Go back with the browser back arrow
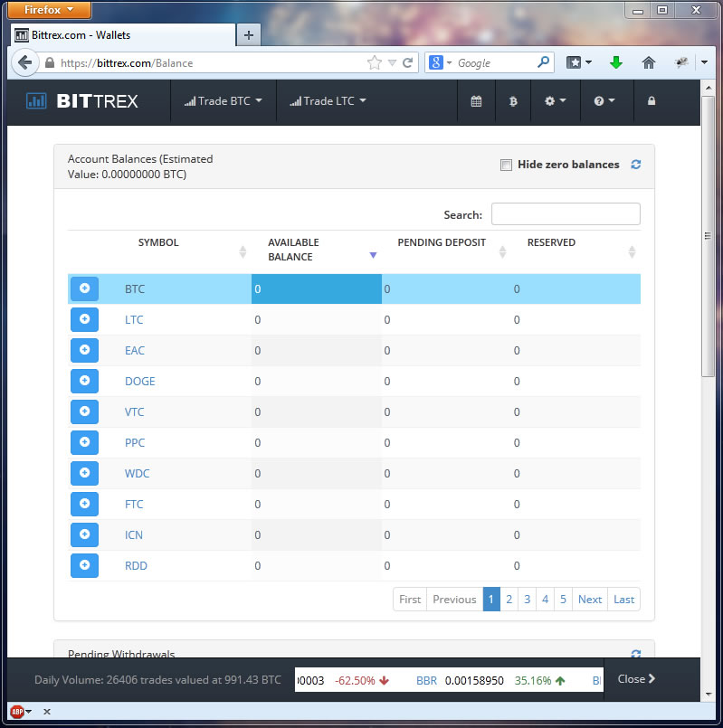The height and width of the screenshot is (728, 723). (24, 62)
